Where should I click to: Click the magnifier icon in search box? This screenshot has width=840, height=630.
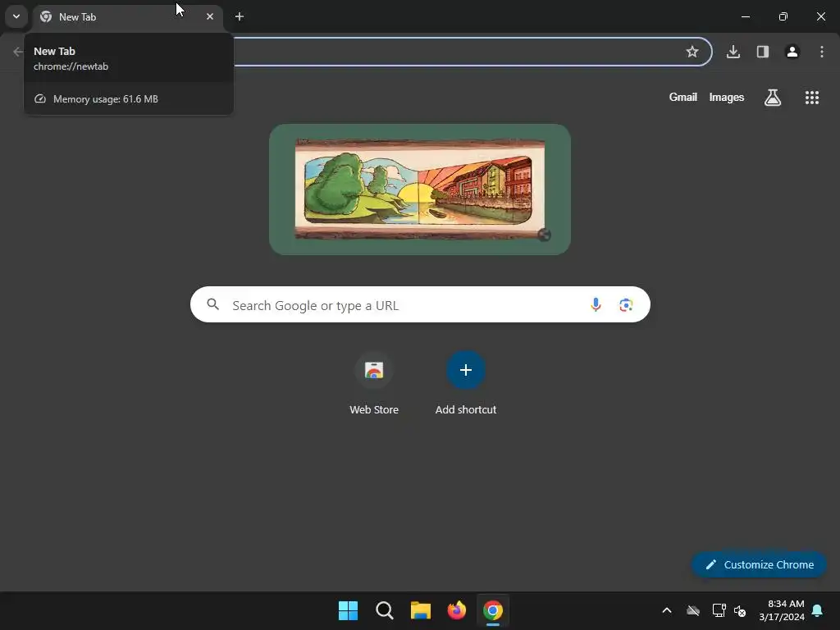click(x=213, y=305)
